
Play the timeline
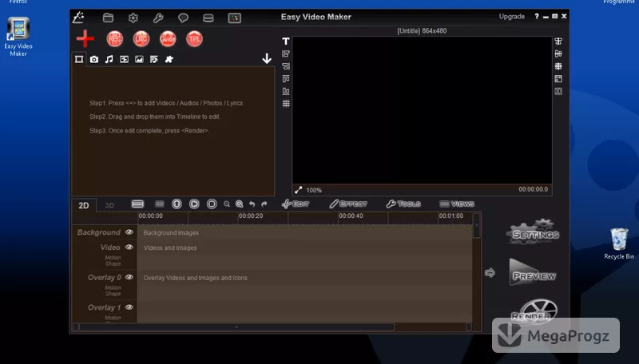194,204
